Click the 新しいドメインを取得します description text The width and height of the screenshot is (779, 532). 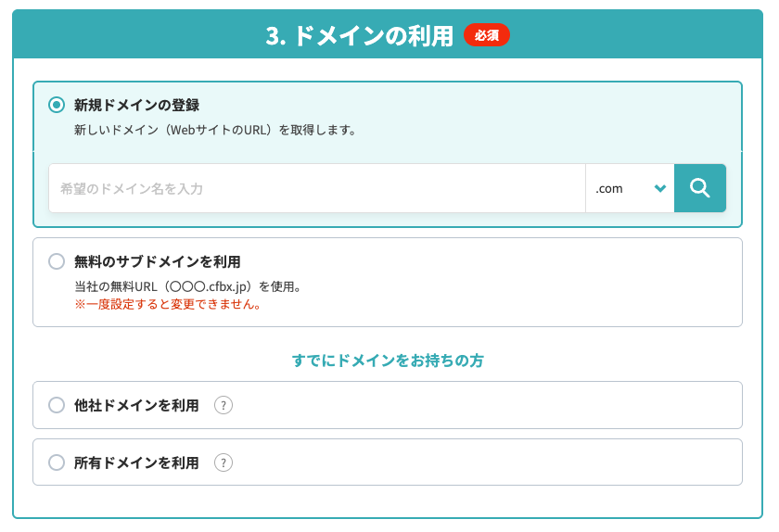click(215, 130)
